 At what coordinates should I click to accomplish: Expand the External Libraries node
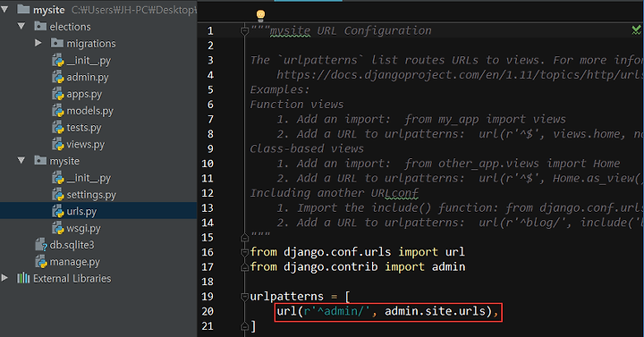(4, 278)
